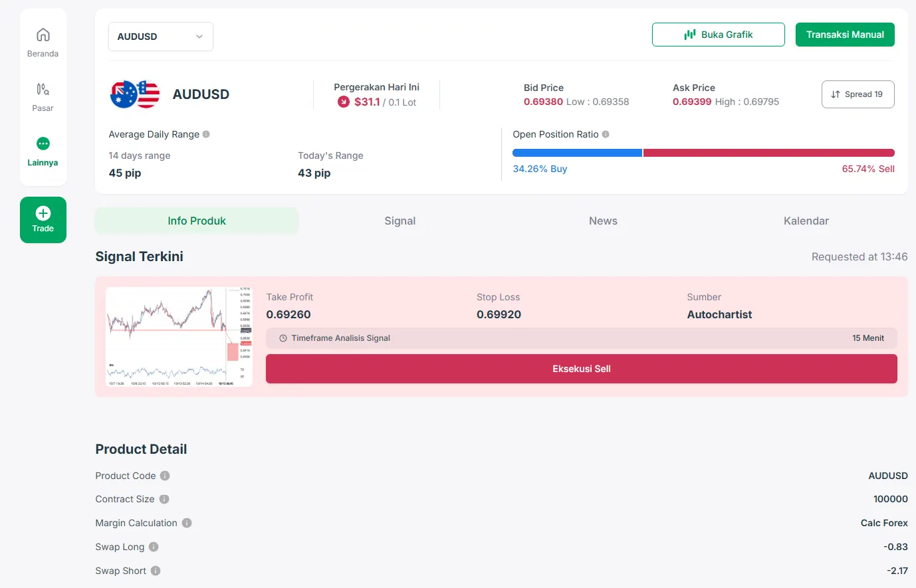Switch to the Signal tab
The width and height of the screenshot is (916, 588).
click(x=400, y=221)
